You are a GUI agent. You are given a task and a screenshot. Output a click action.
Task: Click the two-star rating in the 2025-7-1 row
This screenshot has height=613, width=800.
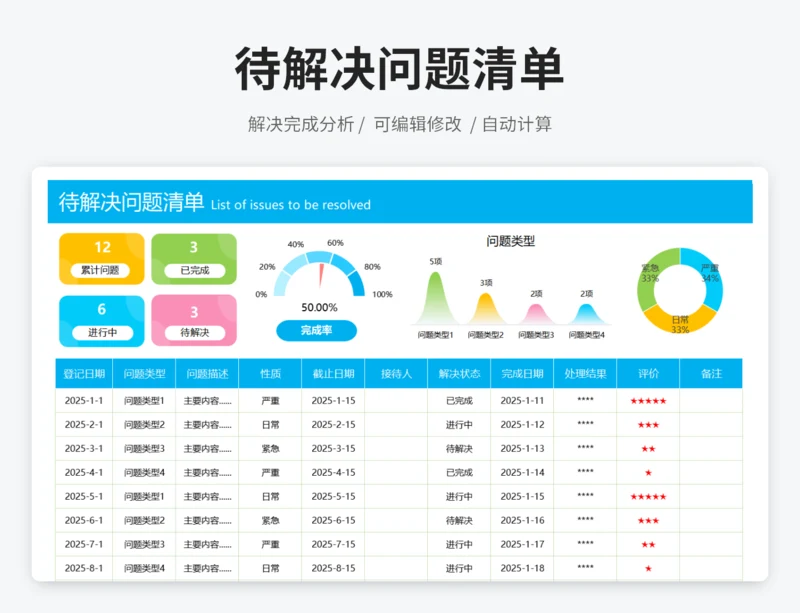[648, 545]
